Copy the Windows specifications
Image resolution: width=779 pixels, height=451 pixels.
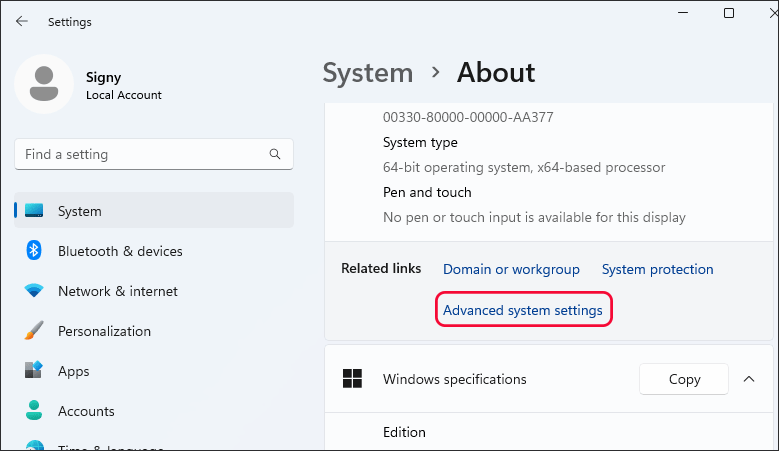click(684, 379)
